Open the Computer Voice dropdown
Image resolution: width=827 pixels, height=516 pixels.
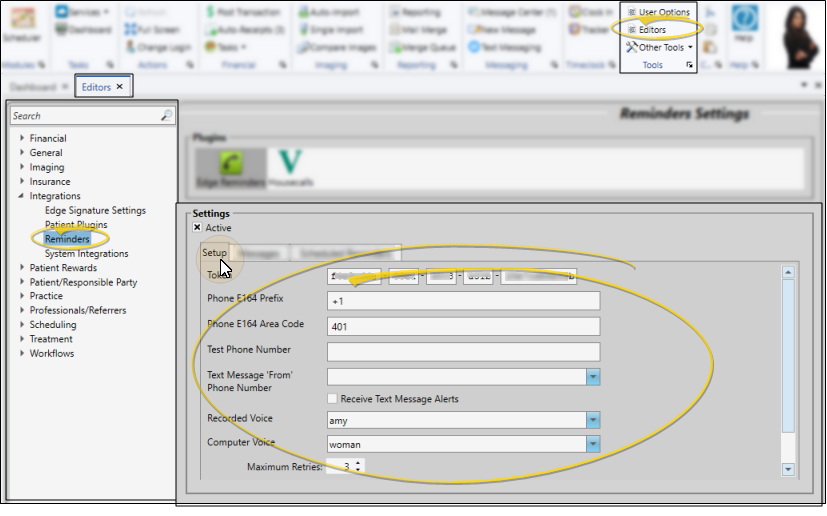tap(592, 443)
